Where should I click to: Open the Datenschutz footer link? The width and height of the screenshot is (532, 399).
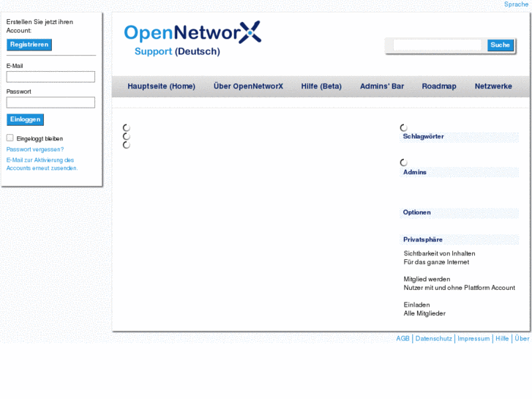pyautogui.click(x=434, y=338)
